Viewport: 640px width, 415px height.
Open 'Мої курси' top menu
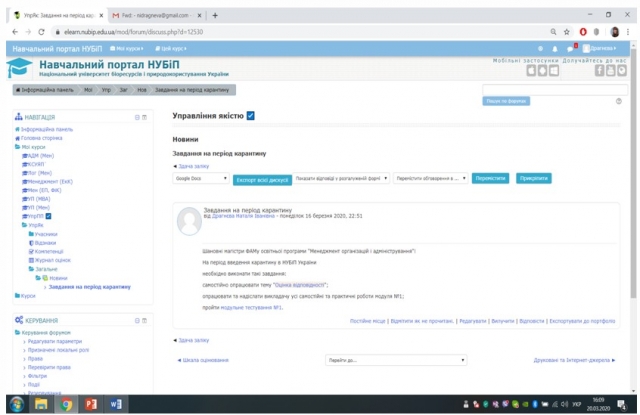click(127, 49)
